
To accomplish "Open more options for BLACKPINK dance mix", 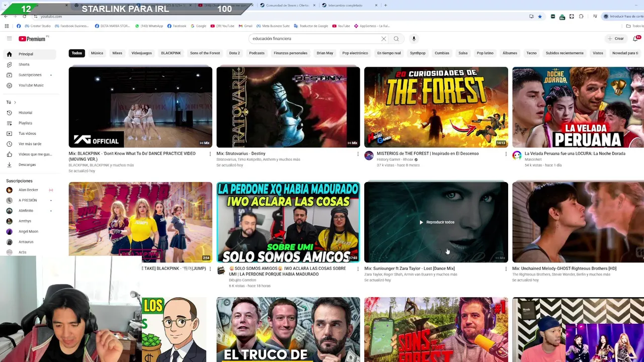I will point(210,154).
